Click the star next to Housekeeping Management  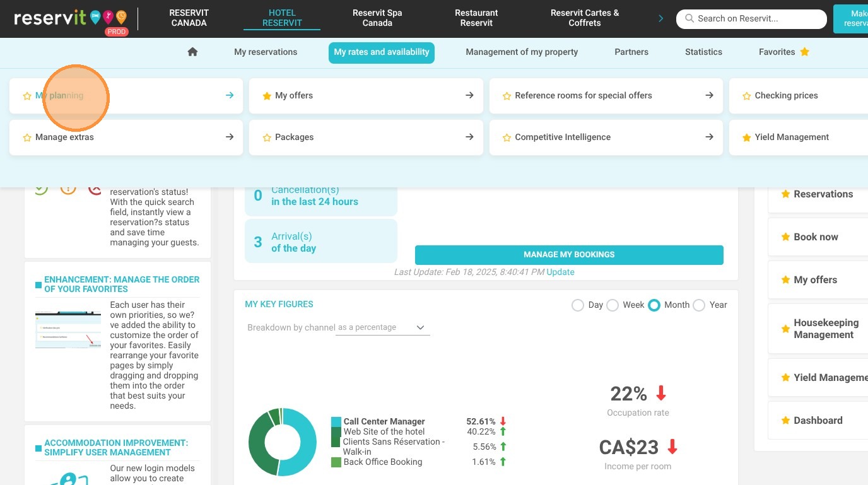785,329
